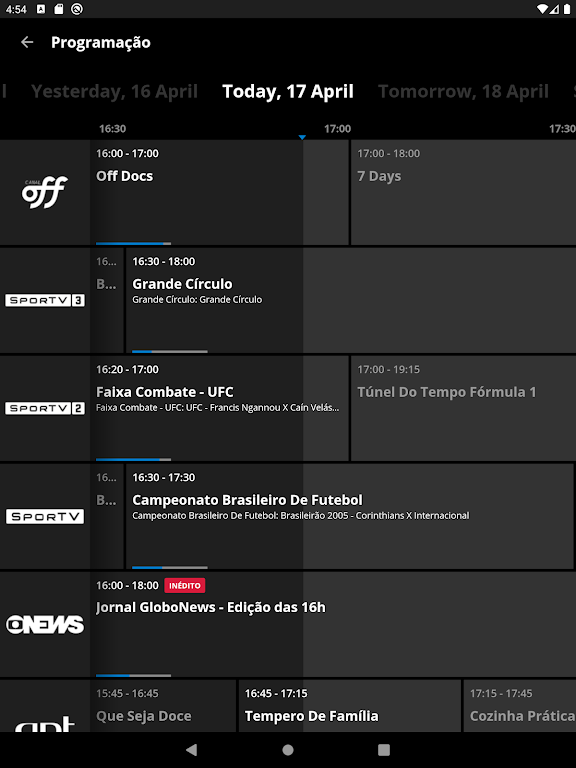Open the Faixa Combate - UFC program
The image size is (576, 768).
click(x=219, y=408)
